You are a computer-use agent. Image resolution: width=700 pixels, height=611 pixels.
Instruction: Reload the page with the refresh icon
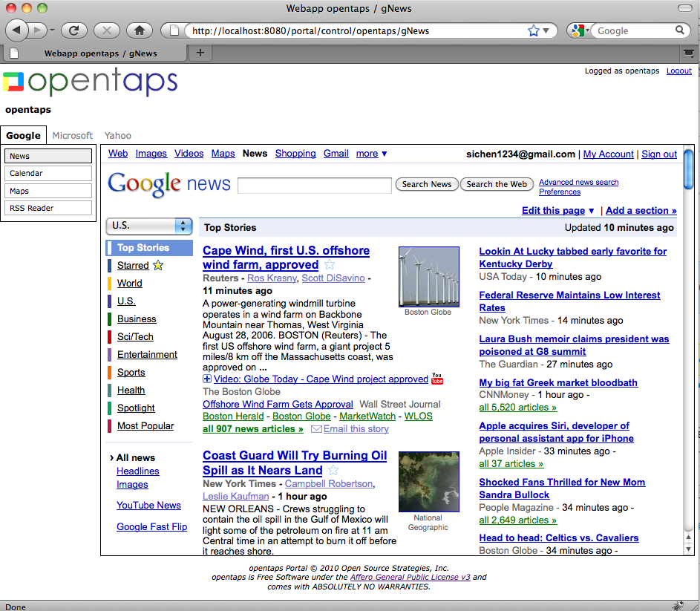point(74,30)
